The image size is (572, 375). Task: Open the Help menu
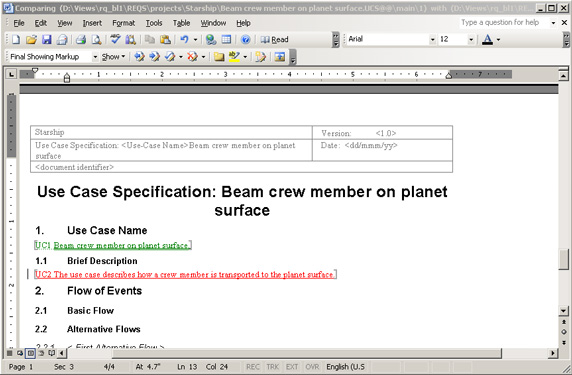click(243, 23)
